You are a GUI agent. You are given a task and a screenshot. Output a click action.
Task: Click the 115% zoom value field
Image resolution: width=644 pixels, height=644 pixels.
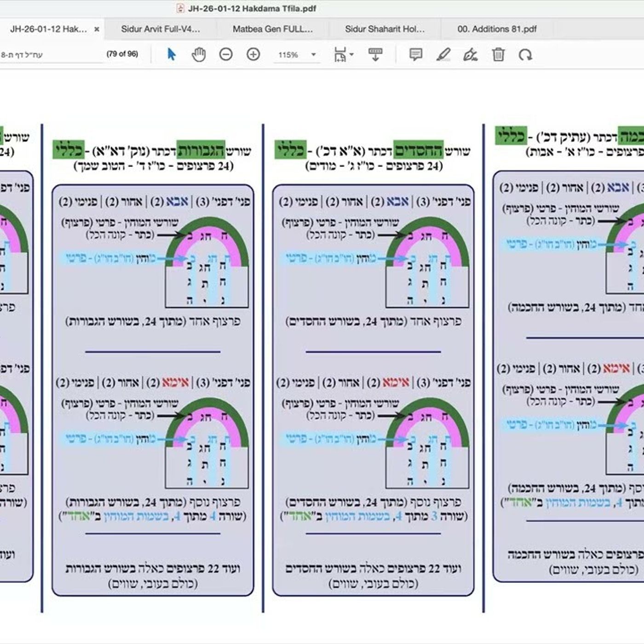(x=288, y=55)
